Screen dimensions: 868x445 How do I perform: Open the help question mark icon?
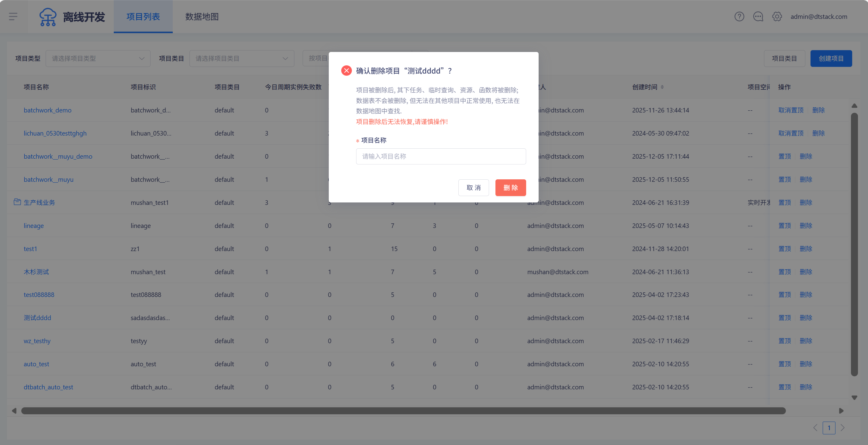pyautogui.click(x=739, y=16)
